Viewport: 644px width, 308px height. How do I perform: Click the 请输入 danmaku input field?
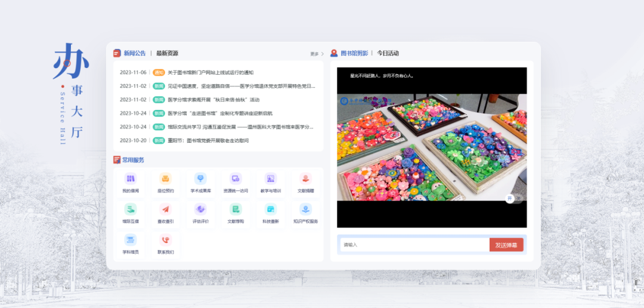(415, 245)
